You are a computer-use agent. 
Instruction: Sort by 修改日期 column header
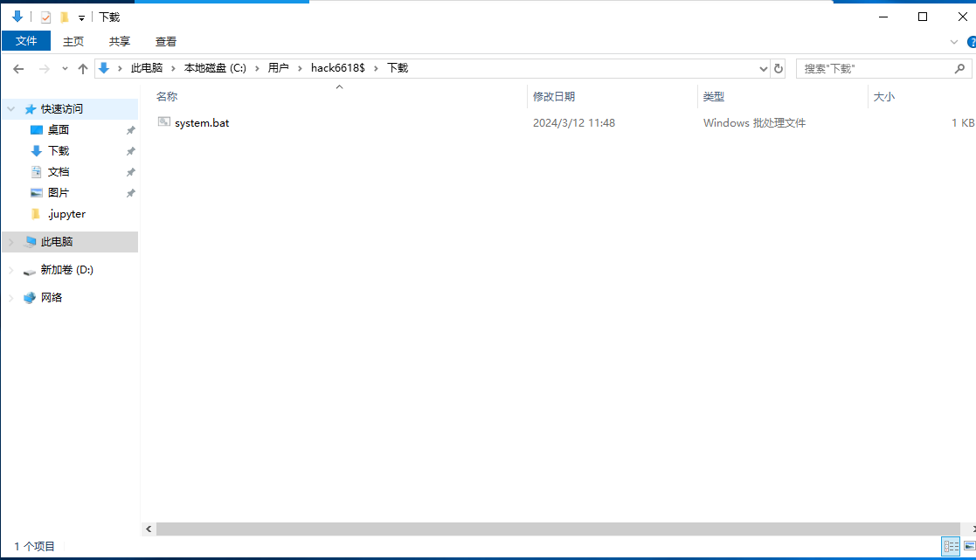(x=554, y=97)
